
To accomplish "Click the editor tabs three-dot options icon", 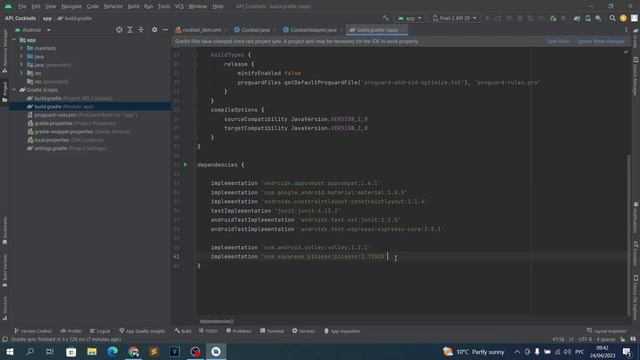I will [626, 30].
